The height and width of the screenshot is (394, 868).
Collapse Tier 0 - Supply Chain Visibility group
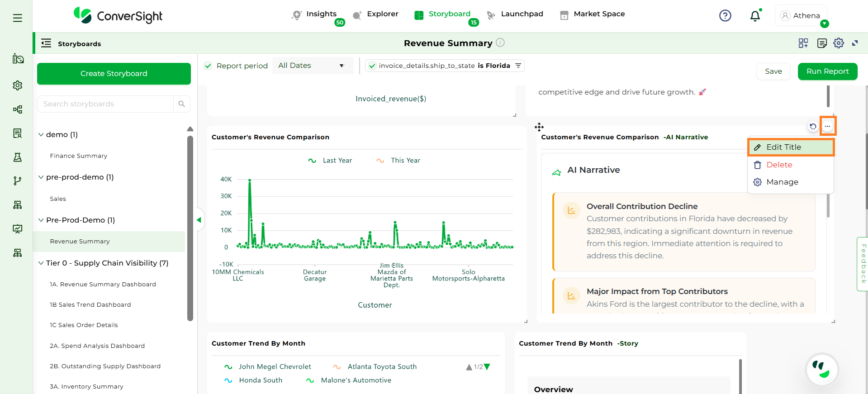[x=41, y=263]
